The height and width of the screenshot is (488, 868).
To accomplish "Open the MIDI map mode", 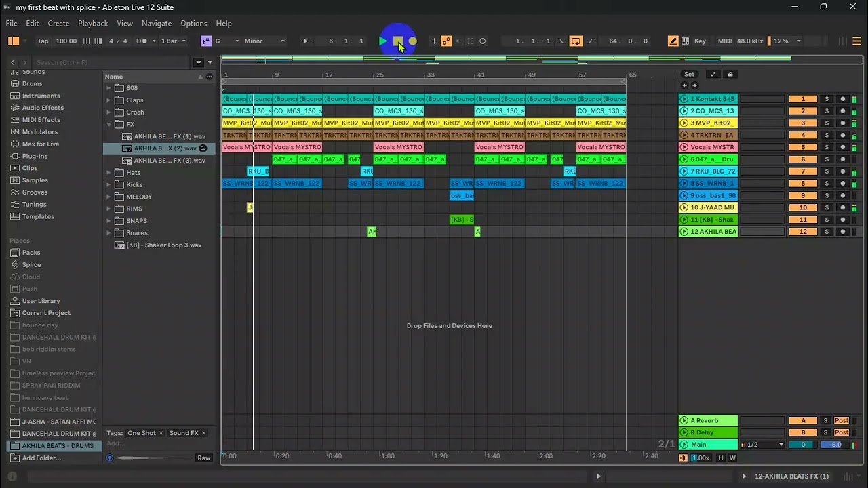I will tap(725, 41).
